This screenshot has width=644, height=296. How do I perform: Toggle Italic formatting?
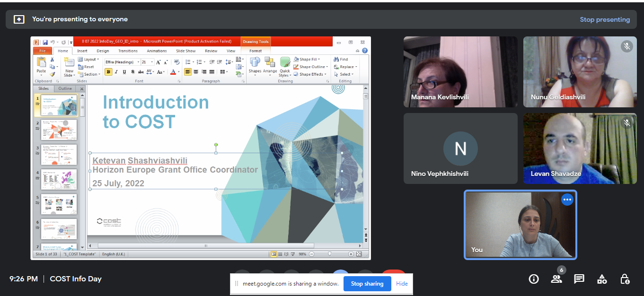(x=117, y=72)
